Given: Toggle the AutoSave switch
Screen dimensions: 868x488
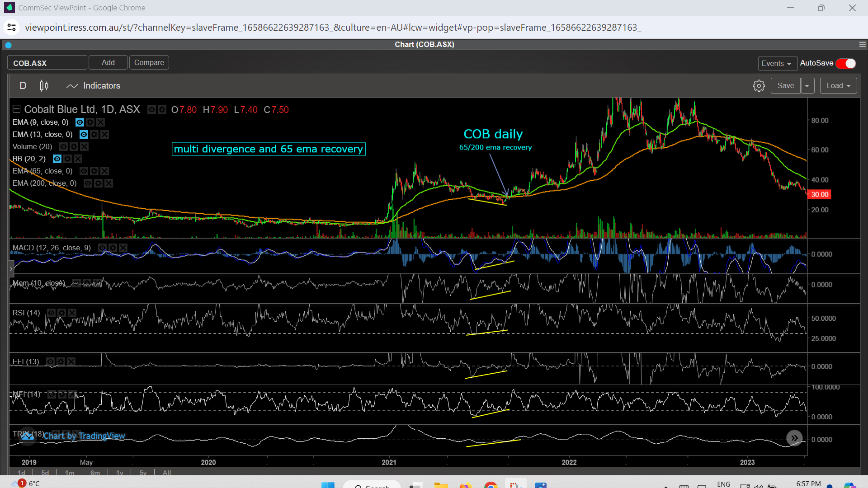Looking at the screenshot, I should click(846, 63).
